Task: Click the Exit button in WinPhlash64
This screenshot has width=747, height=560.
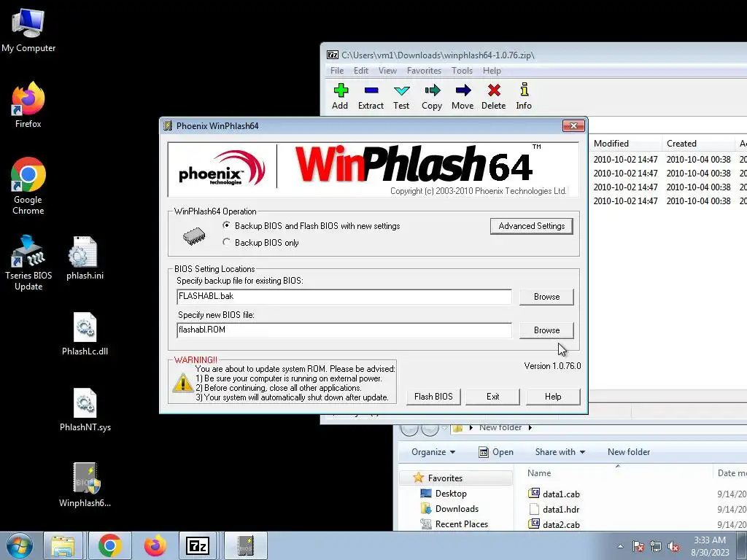Action: point(492,396)
